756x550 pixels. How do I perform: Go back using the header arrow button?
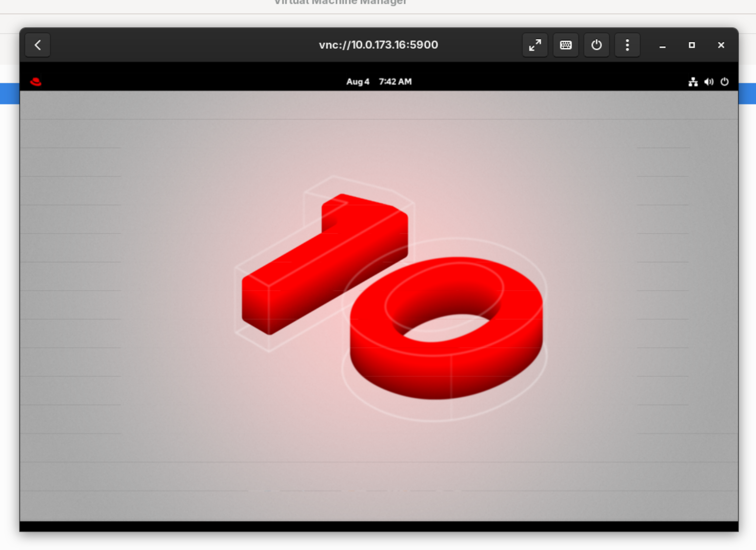pyautogui.click(x=38, y=45)
